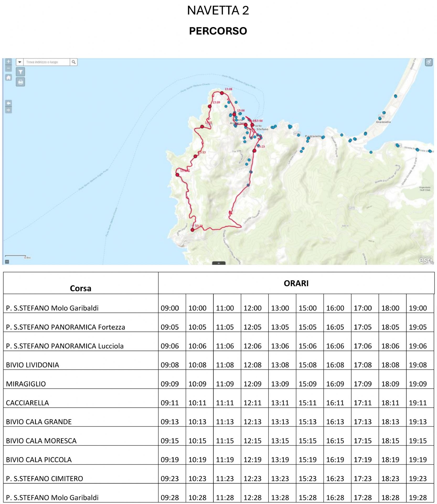The width and height of the screenshot is (437, 504).
Task: Expand the overview square at map's bottom-left
Action: coord(7,261)
